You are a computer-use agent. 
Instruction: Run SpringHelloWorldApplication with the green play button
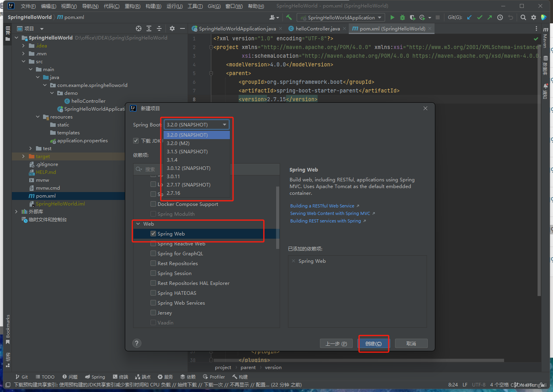[392, 17]
